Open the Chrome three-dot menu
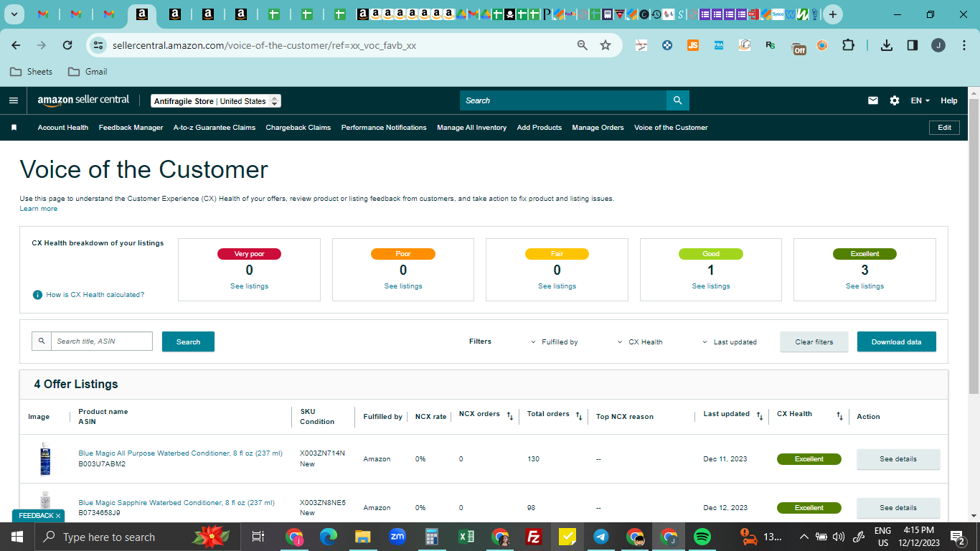The image size is (980, 551). (963, 45)
